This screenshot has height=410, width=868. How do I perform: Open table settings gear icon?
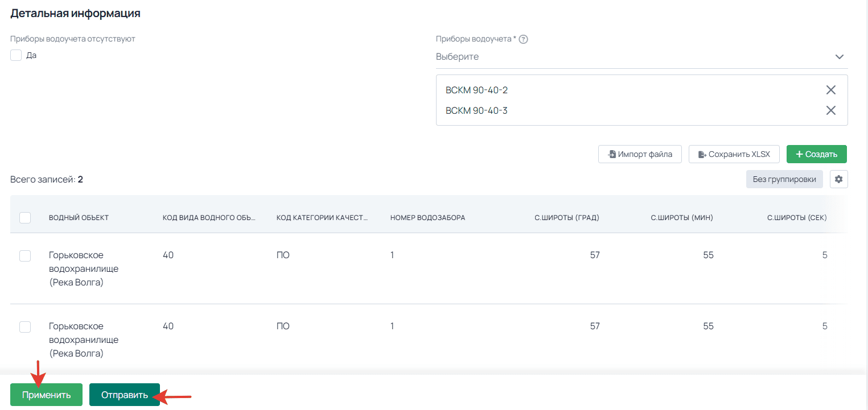tap(838, 179)
